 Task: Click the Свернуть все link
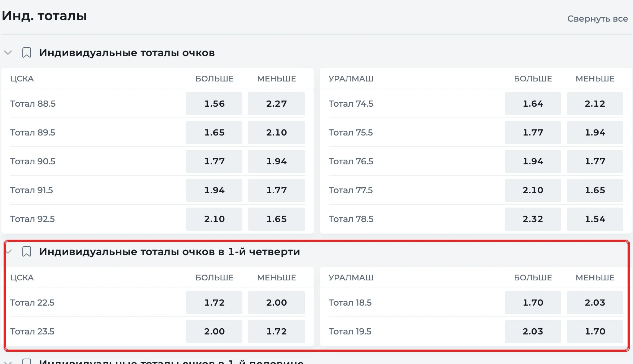tap(598, 19)
